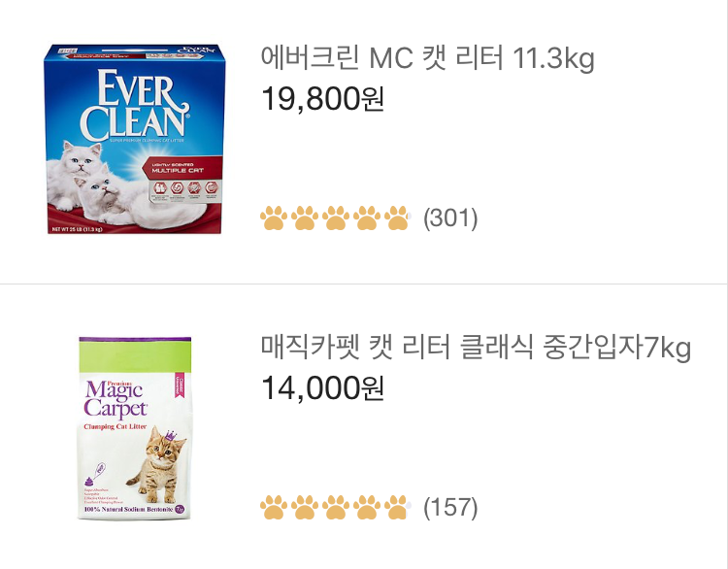Click second paw icon in Ever Clean rating
The width and height of the screenshot is (728, 569).
tap(304, 218)
